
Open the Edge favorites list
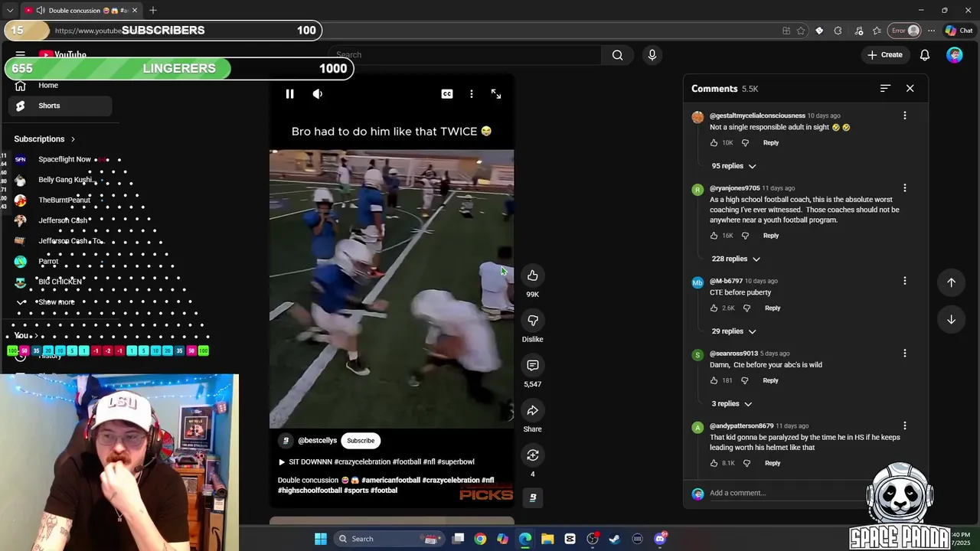tap(877, 31)
